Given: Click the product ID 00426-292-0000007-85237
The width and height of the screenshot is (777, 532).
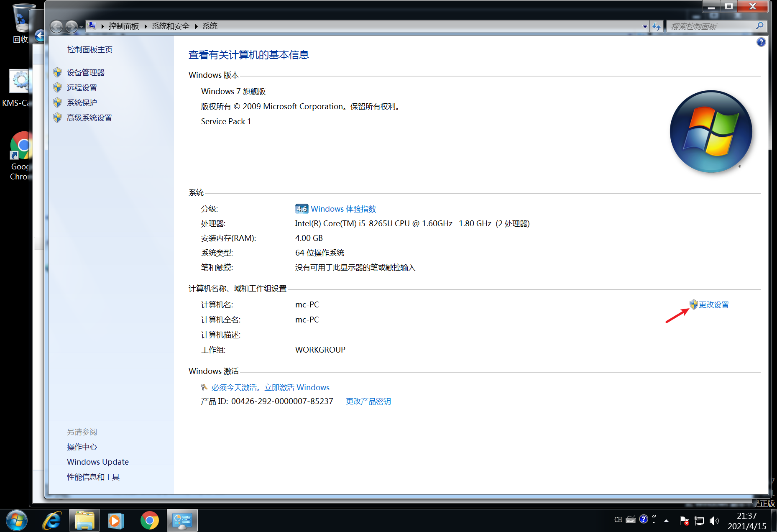Looking at the screenshot, I should click(282, 401).
